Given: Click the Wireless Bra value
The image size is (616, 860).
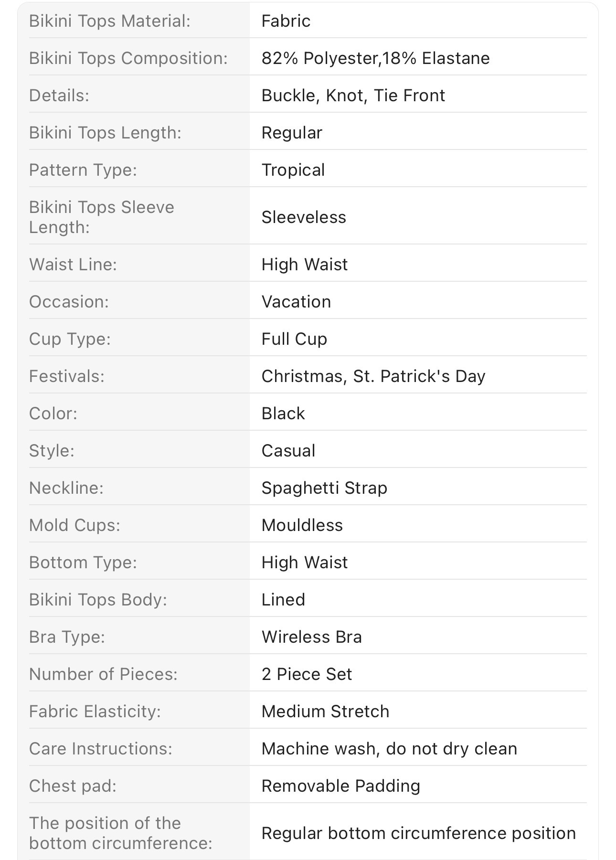Looking at the screenshot, I should [x=312, y=637].
